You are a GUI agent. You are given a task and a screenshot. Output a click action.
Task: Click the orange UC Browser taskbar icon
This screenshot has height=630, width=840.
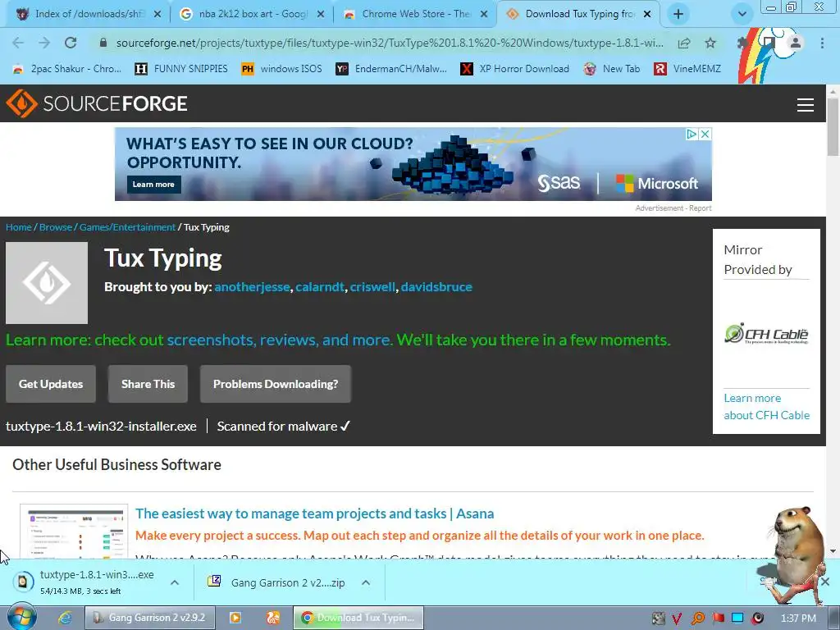pyautogui.click(x=273, y=618)
